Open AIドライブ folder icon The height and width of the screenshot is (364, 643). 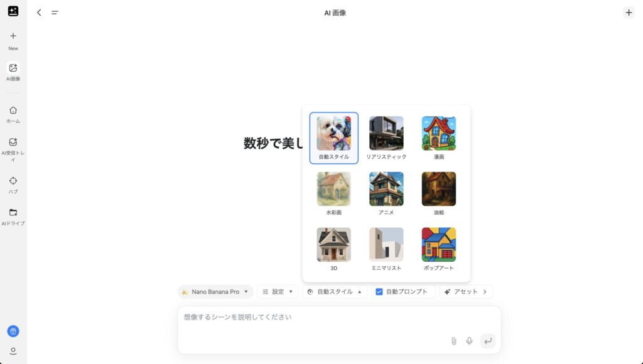point(13,212)
